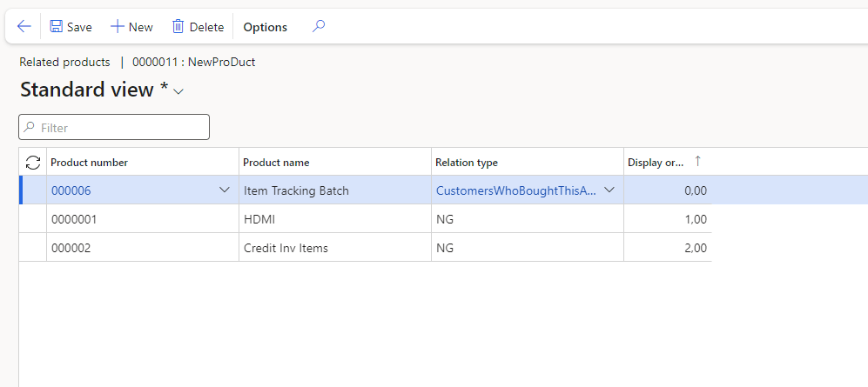Expand Relation type dropdown in first row
The image size is (868, 387).
point(609,190)
